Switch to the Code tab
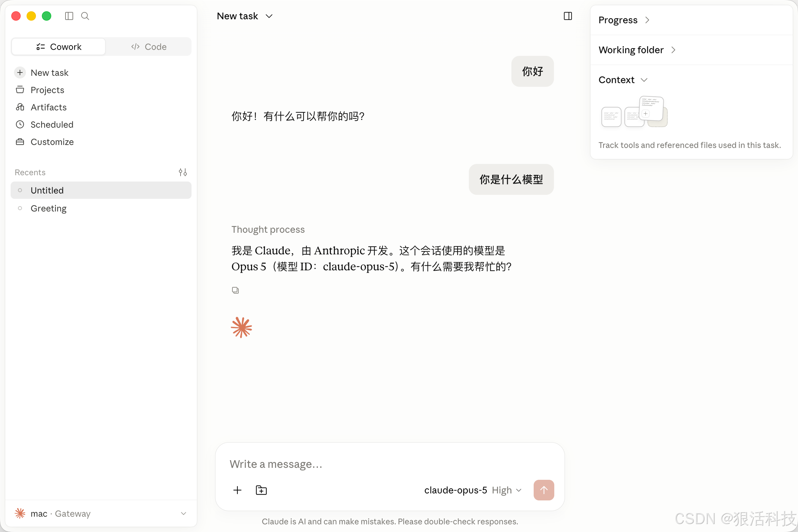 click(x=149, y=47)
